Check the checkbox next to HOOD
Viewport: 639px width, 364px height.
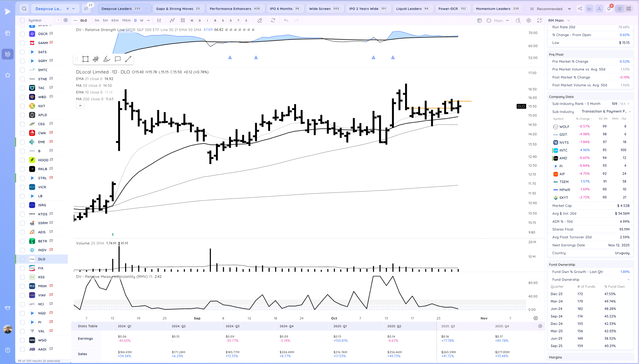[22, 160]
